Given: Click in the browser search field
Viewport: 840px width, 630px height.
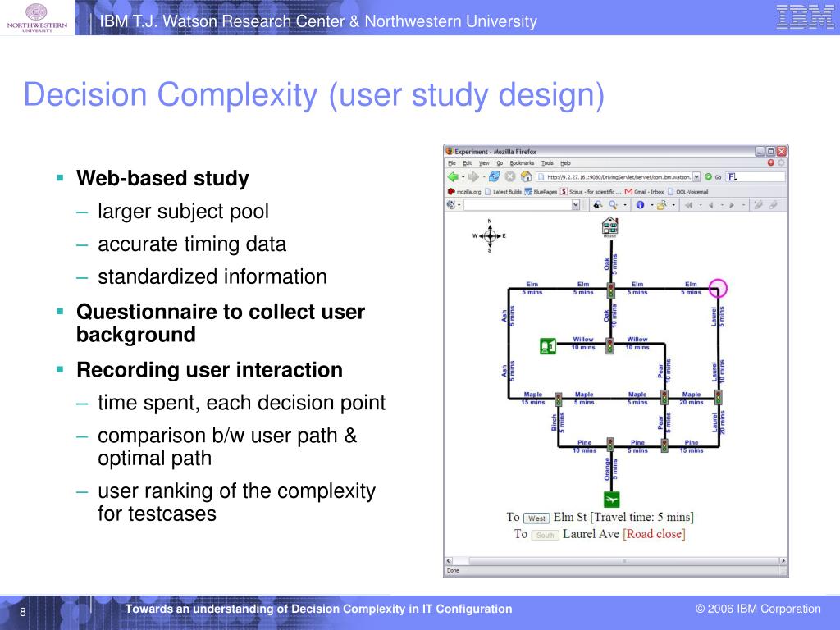Looking at the screenshot, I should click(756, 177).
